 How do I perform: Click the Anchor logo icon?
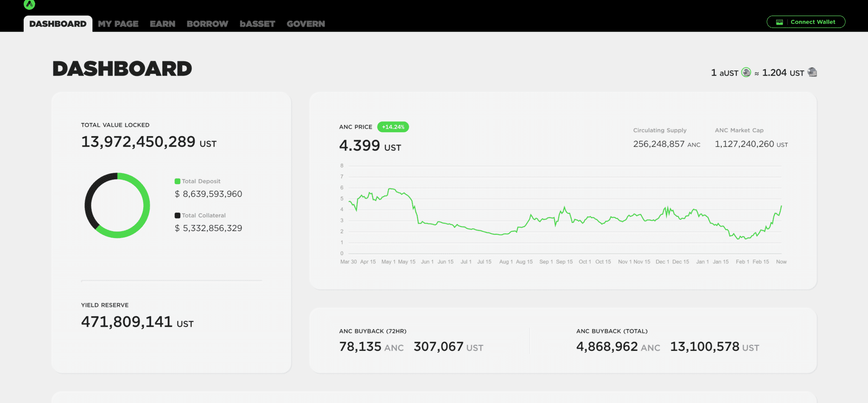29,4
